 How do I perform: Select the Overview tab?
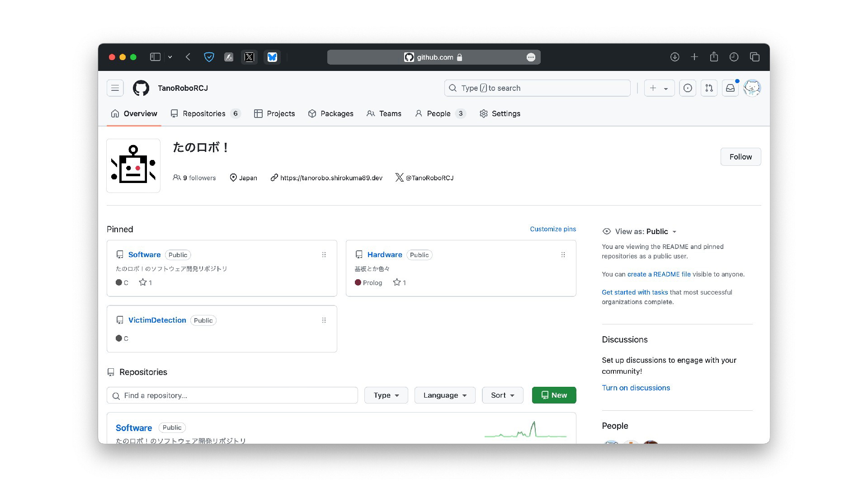click(134, 113)
